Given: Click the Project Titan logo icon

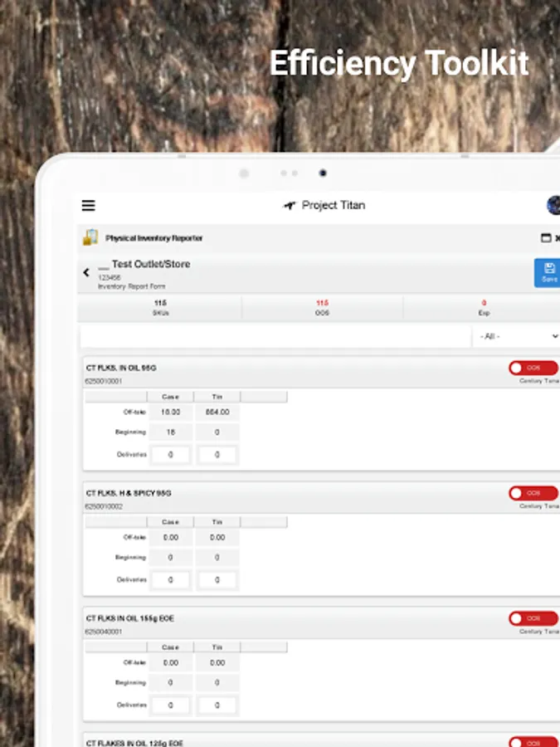Looking at the screenshot, I should pyautogui.click(x=289, y=205).
